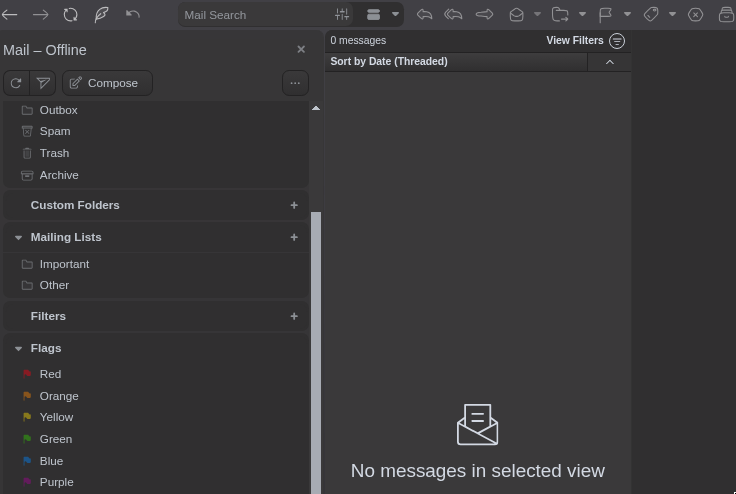The image size is (736, 494).
Task: Click the mail layout view button
Action: click(374, 15)
